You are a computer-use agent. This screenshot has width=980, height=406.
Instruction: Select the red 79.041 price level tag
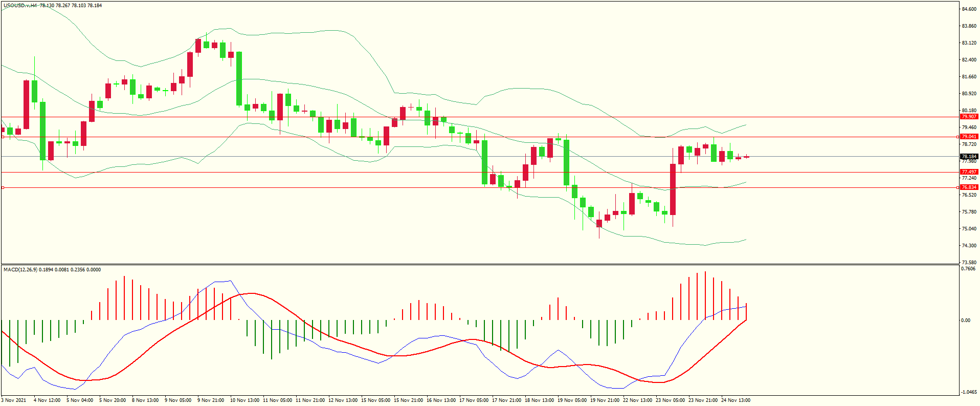tap(969, 137)
